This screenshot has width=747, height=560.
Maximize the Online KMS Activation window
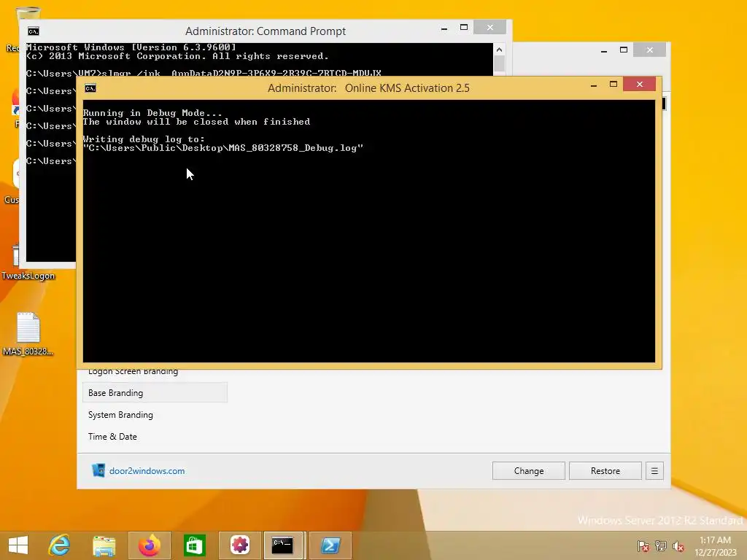614,85
